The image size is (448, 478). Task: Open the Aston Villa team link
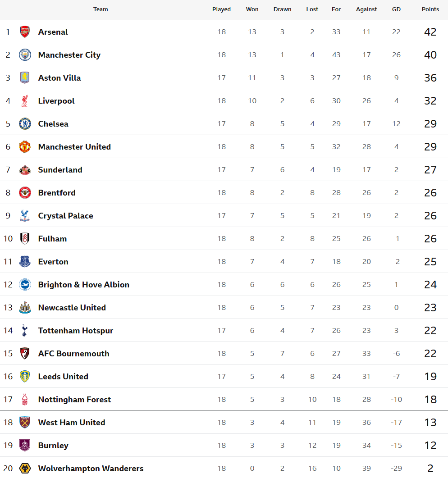59,78
